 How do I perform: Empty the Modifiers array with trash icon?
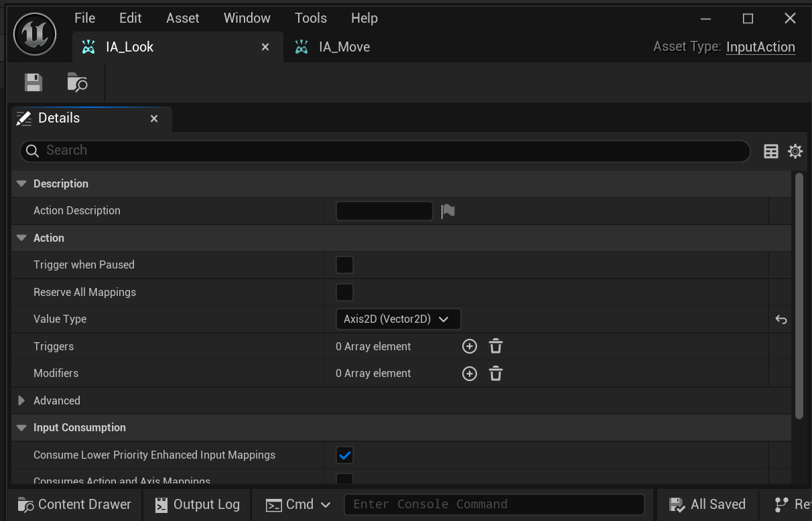point(496,374)
